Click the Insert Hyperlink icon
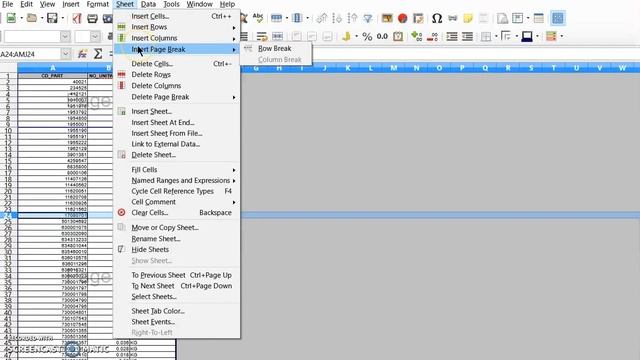Viewport: 640px width, 360px height. (452, 18)
